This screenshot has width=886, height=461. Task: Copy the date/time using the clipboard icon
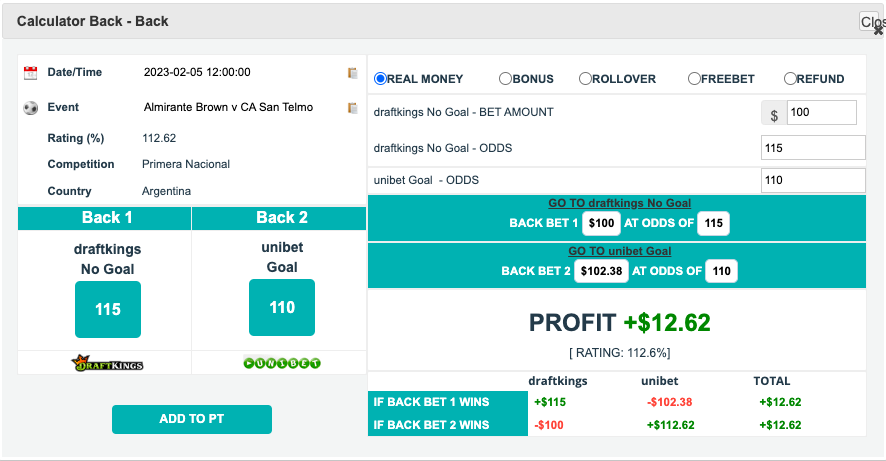click(x=353, y=73)
